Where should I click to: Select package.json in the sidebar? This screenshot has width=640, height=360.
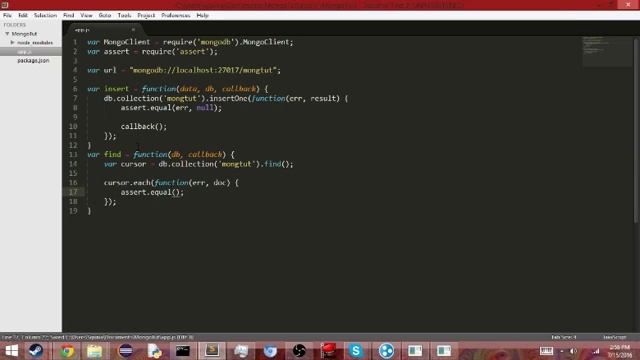(x=33, y=60)
